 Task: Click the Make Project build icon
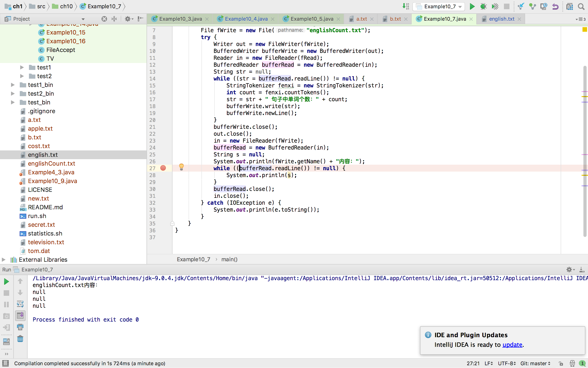pos(406,6)
